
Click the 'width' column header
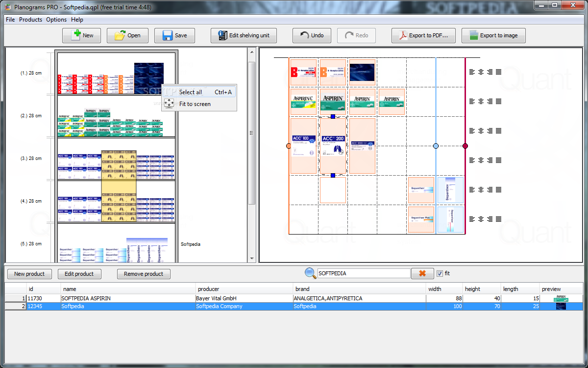click(x=444, y=289)
